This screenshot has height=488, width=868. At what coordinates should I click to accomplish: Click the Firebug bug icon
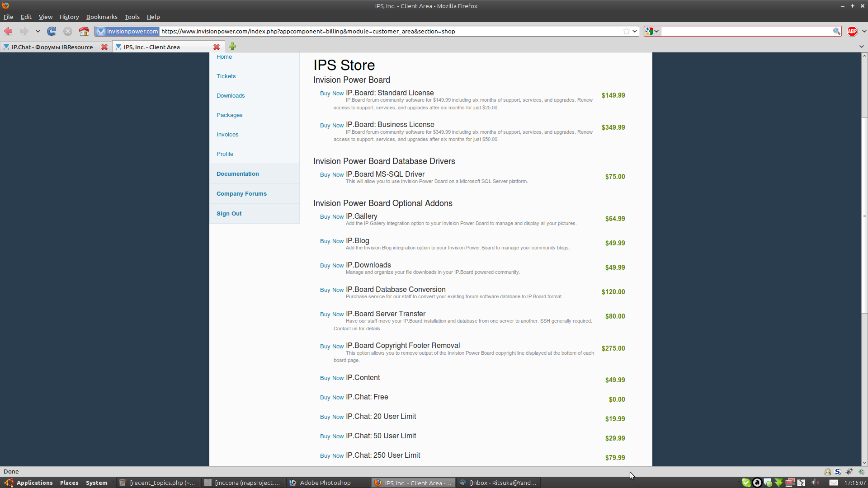click(x=849, y=472)
